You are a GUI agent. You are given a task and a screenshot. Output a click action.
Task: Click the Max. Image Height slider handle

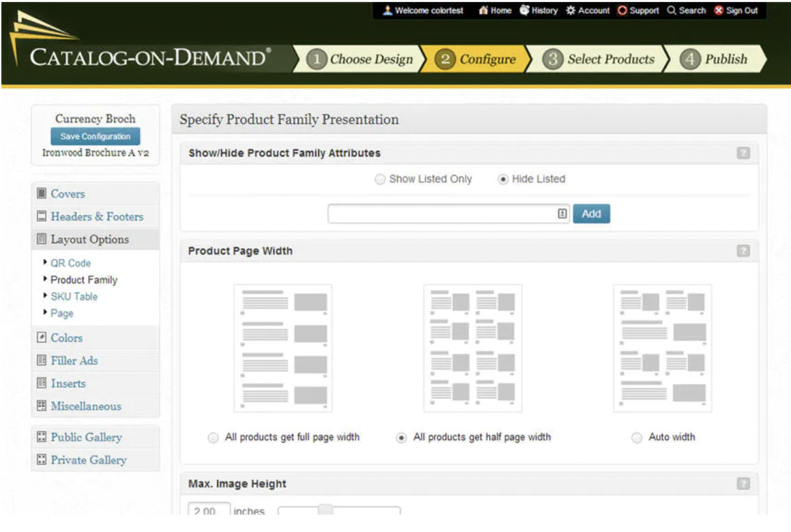326,510
